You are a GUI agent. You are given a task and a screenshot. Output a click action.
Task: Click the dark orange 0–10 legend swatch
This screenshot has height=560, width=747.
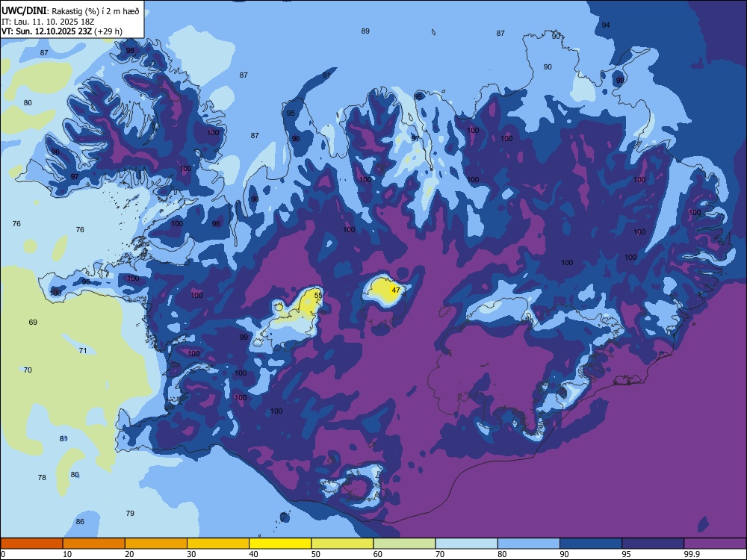pos(32,544)
